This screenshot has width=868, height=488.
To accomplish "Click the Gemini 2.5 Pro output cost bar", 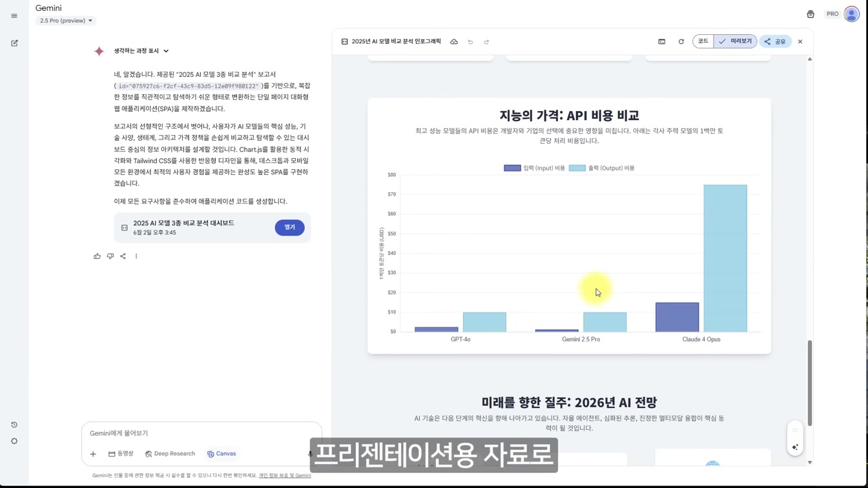I will click(x=604, y=322).
